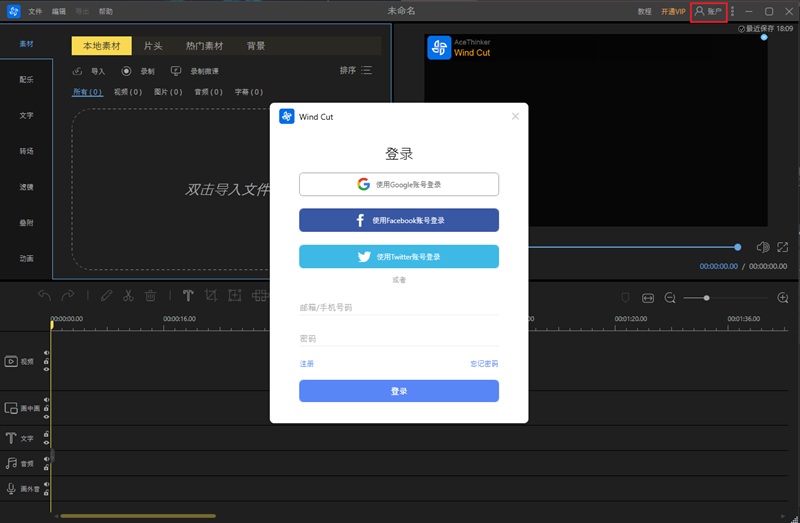This screenshot has width=800, height=523.
Task: Fit timeline to window icon
Action: click(x=647, y=298)
